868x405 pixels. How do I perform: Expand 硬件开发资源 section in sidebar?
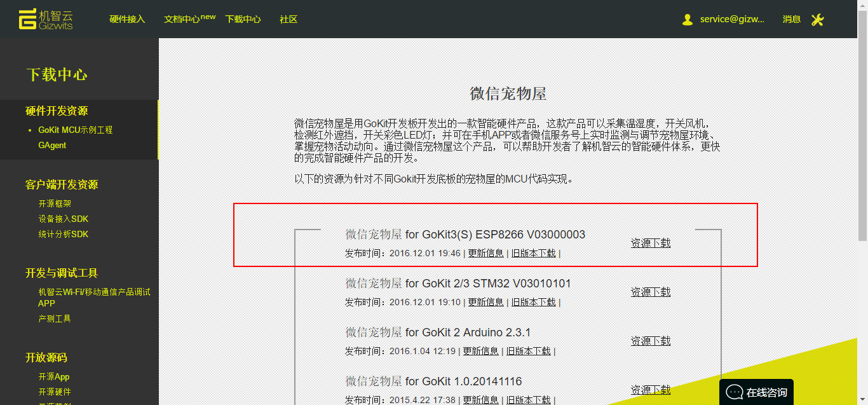pyautogui.click(x=55, y=110)
